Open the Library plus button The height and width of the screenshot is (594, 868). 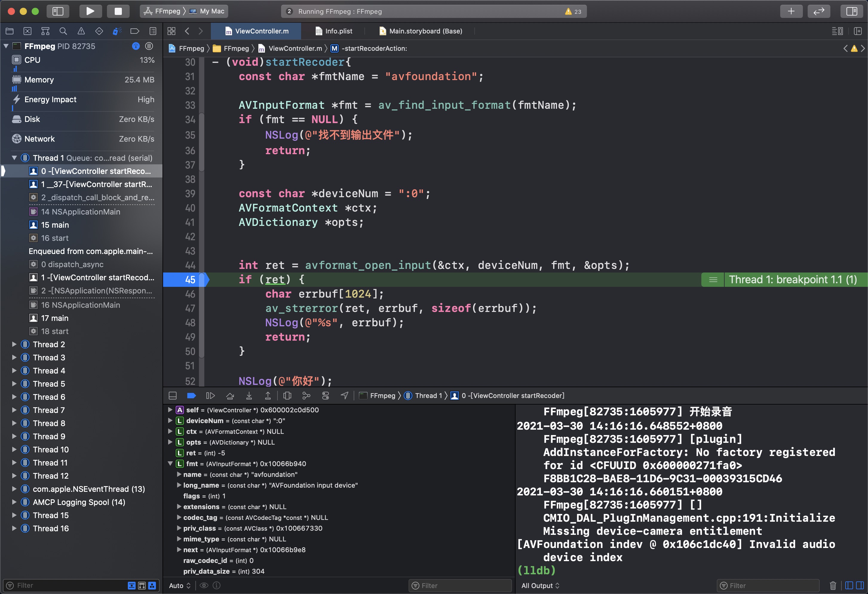pos(791,11)
